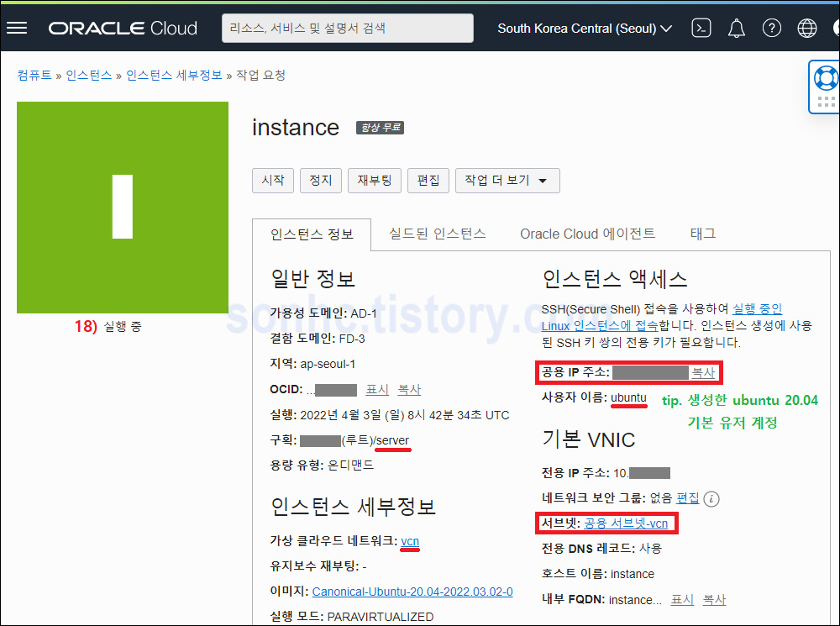Click the 호스트 이름 instance value
This screenshot has width=840, height=626.
(633, 574)
